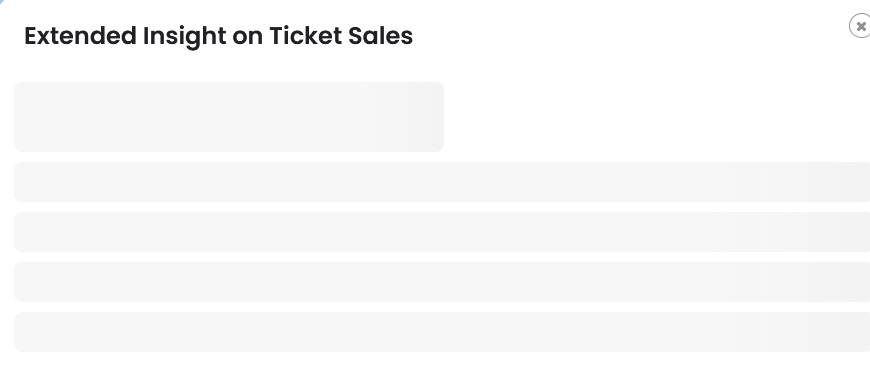This screenshot has height=368, width=870.
Task: Click the word 'Sales' in the heading
Action: [381, 36]
